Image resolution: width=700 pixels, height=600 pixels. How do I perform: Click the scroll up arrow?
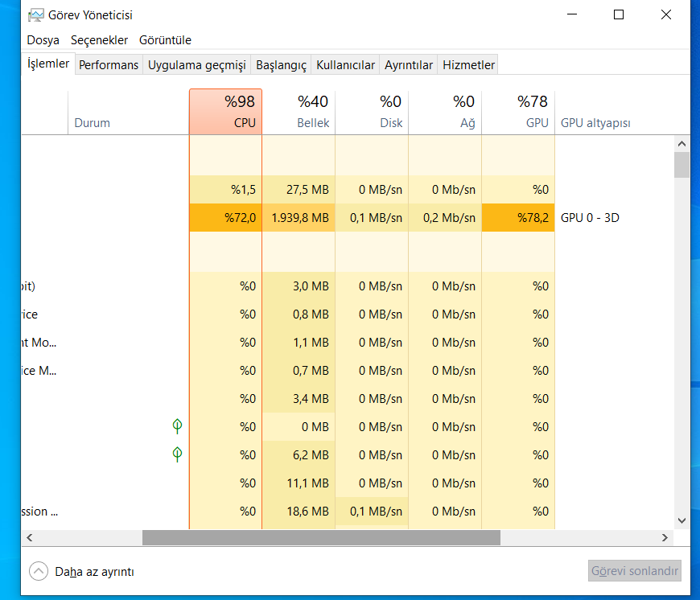pyautogui.click(x=681, y=144)
